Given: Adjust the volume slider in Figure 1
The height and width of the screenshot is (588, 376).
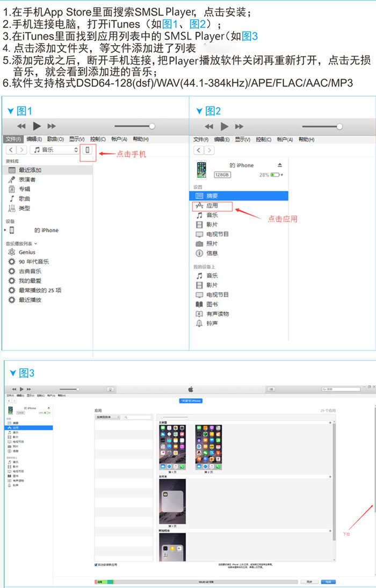Looking at the screenshot, I should pyautogui.click(x=135, y=126).
